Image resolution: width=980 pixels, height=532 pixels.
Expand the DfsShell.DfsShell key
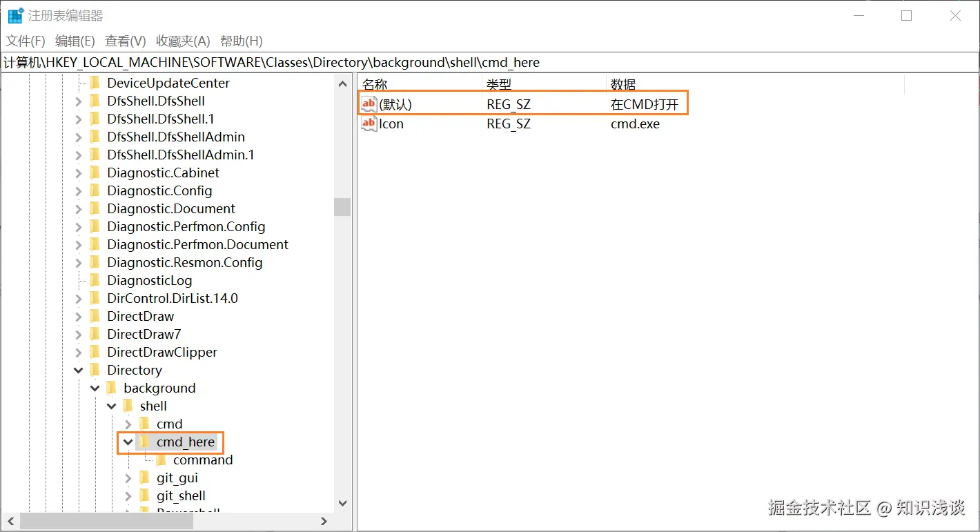pyautogui.click(x=78, y=101)
